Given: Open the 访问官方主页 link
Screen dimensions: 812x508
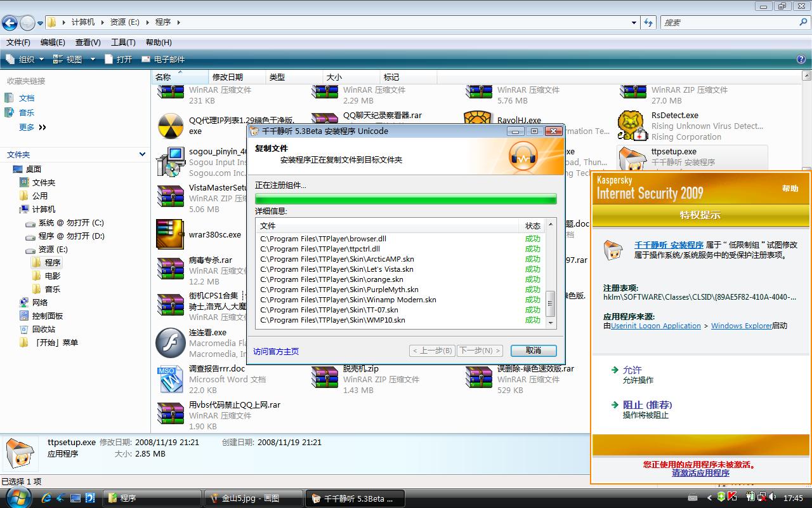Looking at the screenshot, I should point(276,351).
